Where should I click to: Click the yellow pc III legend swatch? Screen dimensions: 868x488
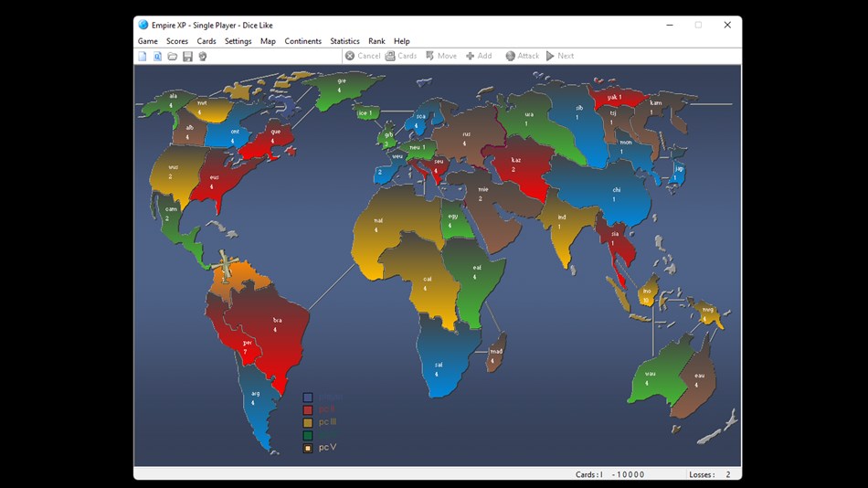308,422
